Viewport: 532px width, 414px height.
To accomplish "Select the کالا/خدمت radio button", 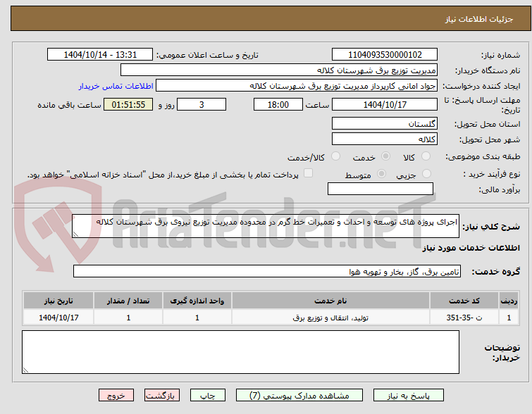I will coord(335,156).
